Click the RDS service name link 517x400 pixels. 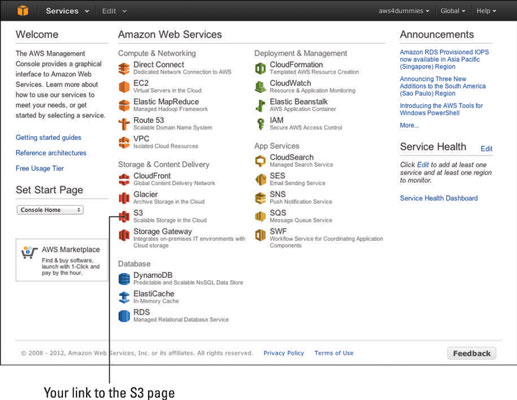pos(142,312)
